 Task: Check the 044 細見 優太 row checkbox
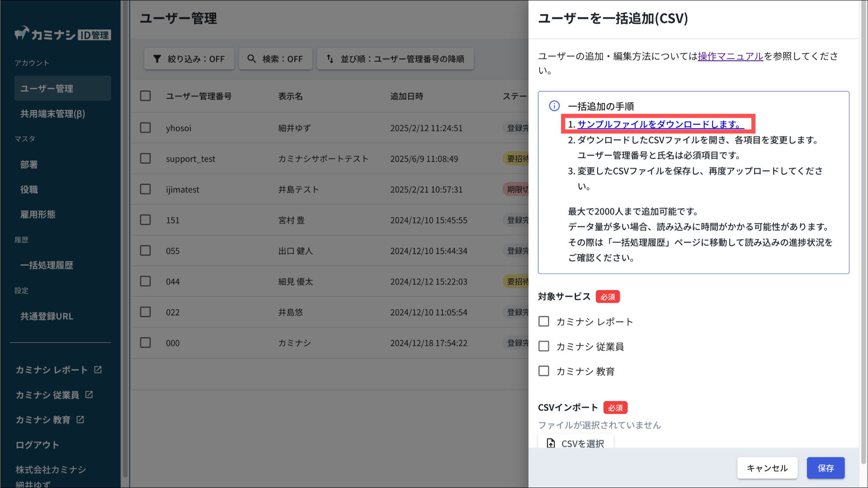click(145, 281)
